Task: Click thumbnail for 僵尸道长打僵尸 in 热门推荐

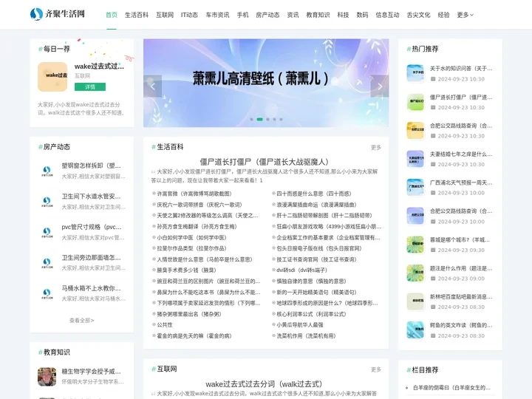Action: pyautogui.click(x=415, y=102)
